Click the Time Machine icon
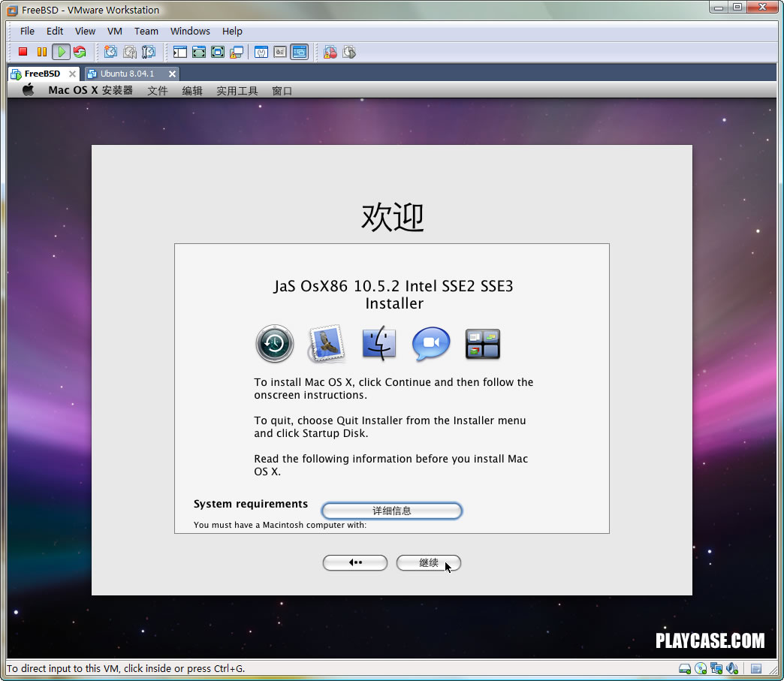Screen dimensions: 784x681 (x=275, y=343)
